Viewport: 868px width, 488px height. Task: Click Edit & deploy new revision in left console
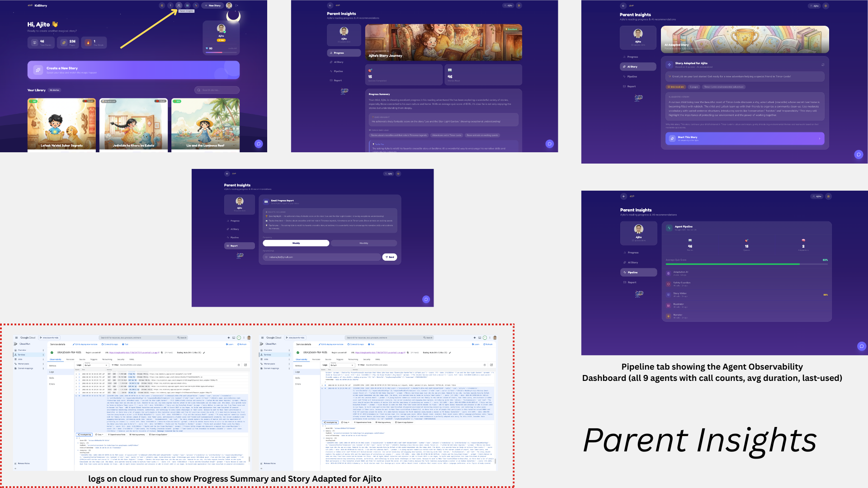point(85,344)
